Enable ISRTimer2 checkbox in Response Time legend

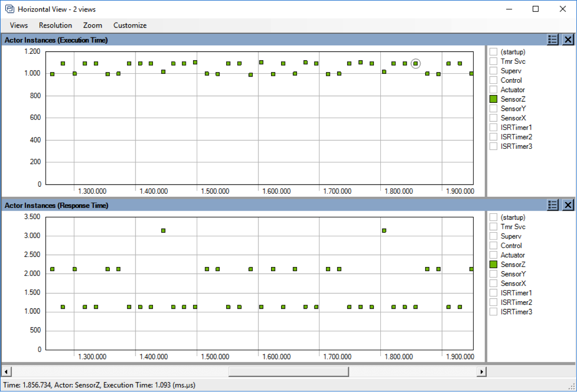pos(494,302)
